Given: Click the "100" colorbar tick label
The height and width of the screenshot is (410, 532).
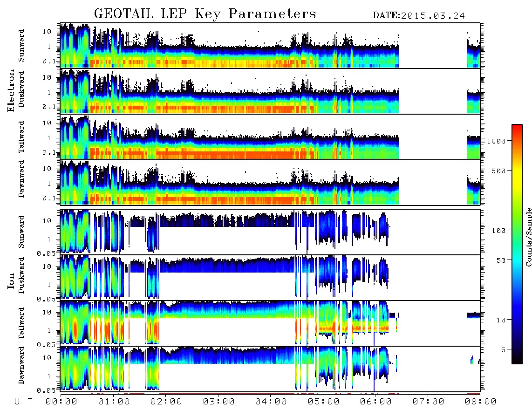Looking at the screenshot, I should (x=499, y=231).
